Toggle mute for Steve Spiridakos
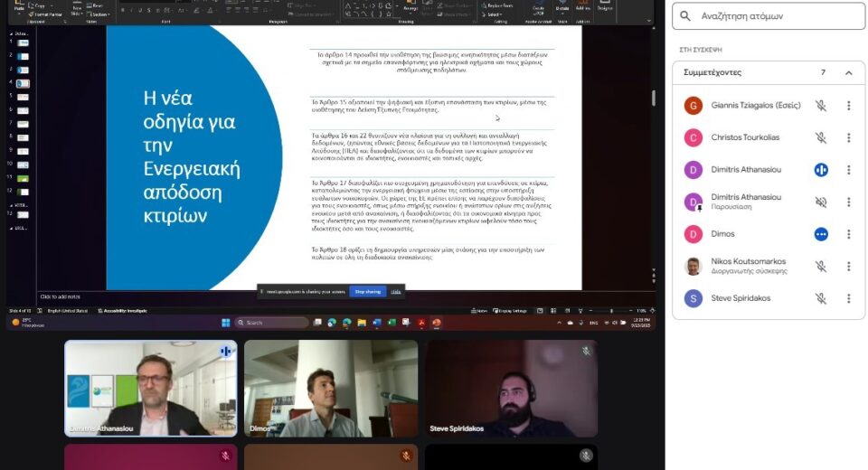The height and width of the screenshot is (470, 868). (821, 298)
